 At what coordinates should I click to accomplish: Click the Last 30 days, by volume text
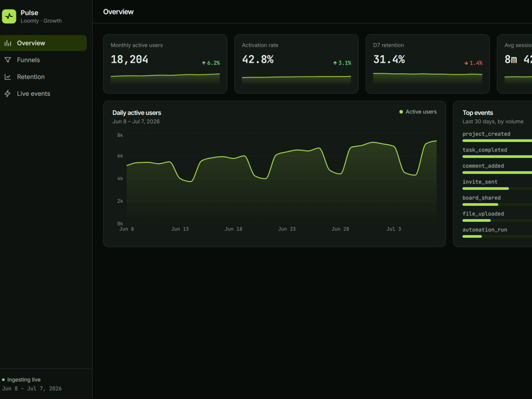493,121
